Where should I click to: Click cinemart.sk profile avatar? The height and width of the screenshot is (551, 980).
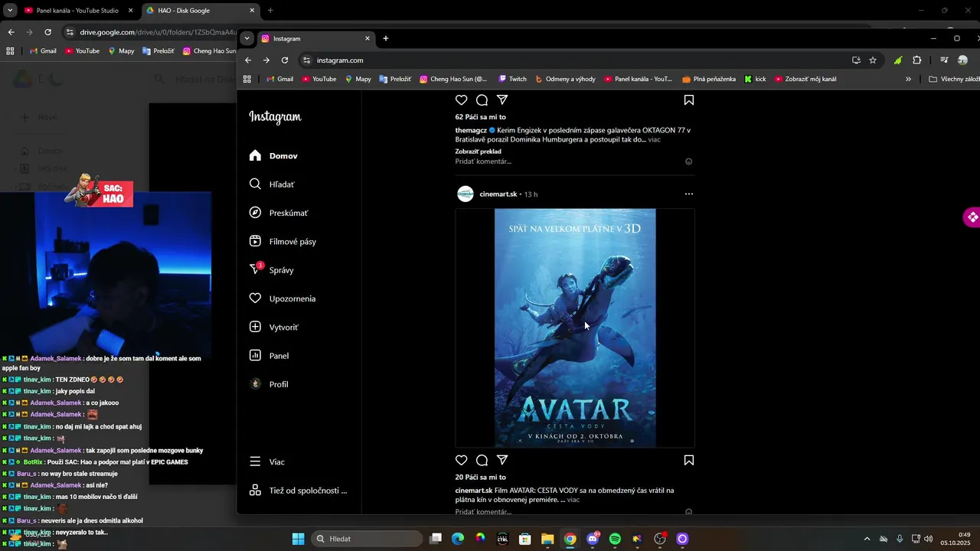click(465, 194)
